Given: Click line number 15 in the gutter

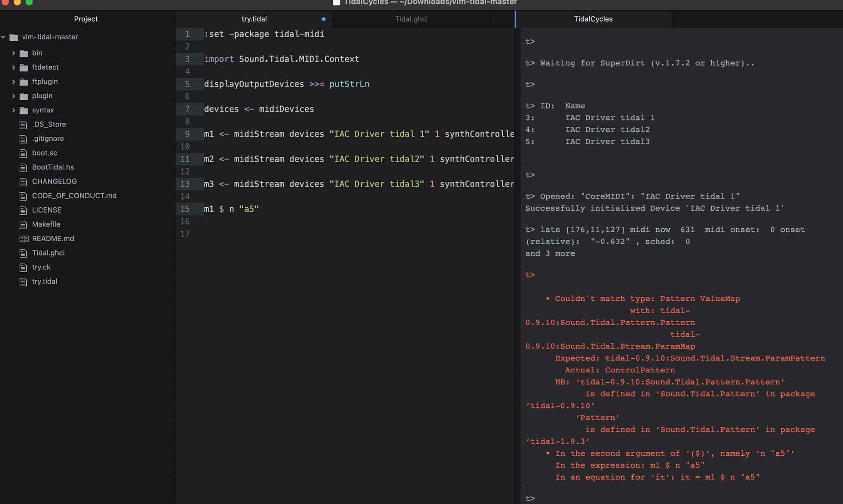Looking at the screenshot, I should pos(185,209).
